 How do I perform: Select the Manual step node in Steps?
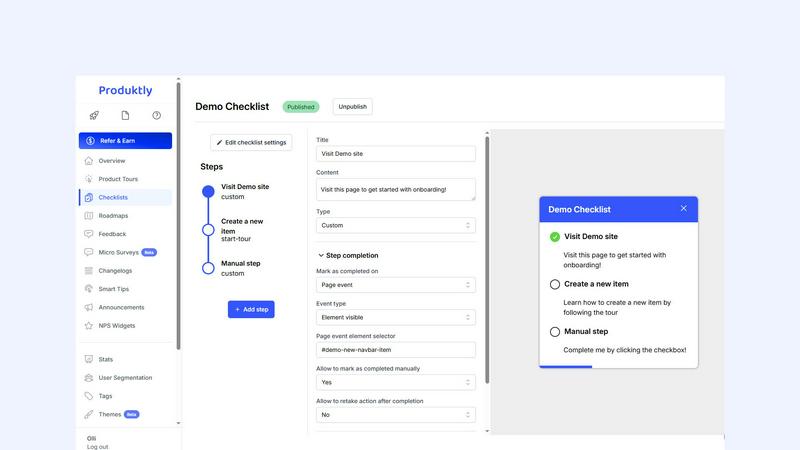[208, 268]
